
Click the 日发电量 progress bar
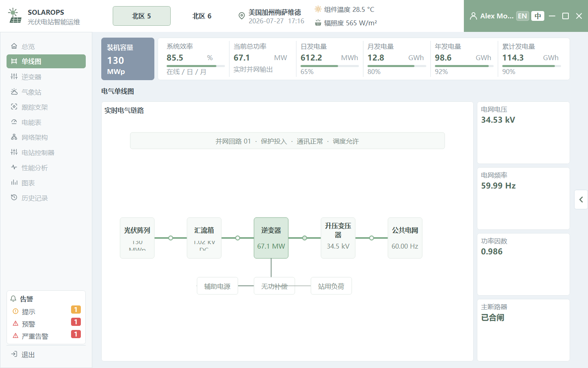pos(330,66)
